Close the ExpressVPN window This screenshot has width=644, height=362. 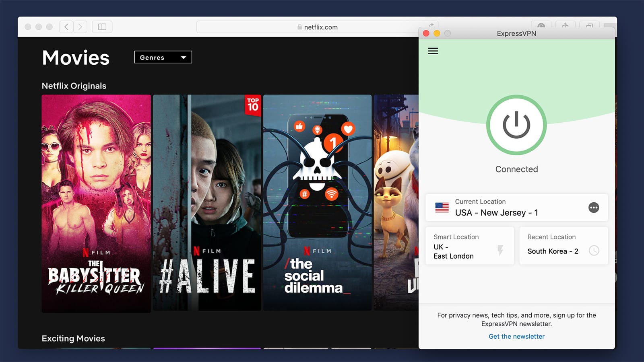[x=426, y=33]
